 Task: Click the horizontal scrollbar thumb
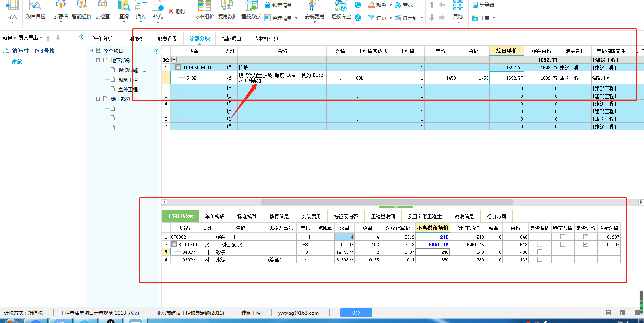point(387,202)
